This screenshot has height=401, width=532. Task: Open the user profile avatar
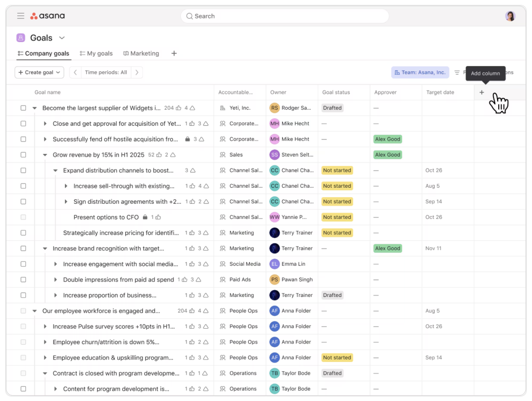510,16
